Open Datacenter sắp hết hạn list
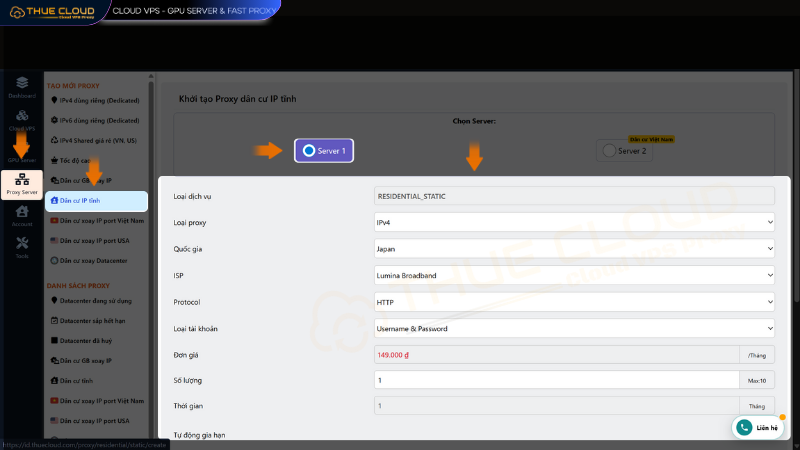The image size is (800, 450). pyautogui.click(x=88, y=321)
